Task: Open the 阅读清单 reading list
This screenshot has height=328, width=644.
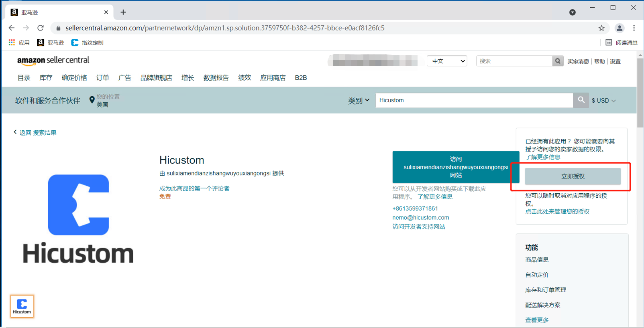Action: tap(622, 43)
